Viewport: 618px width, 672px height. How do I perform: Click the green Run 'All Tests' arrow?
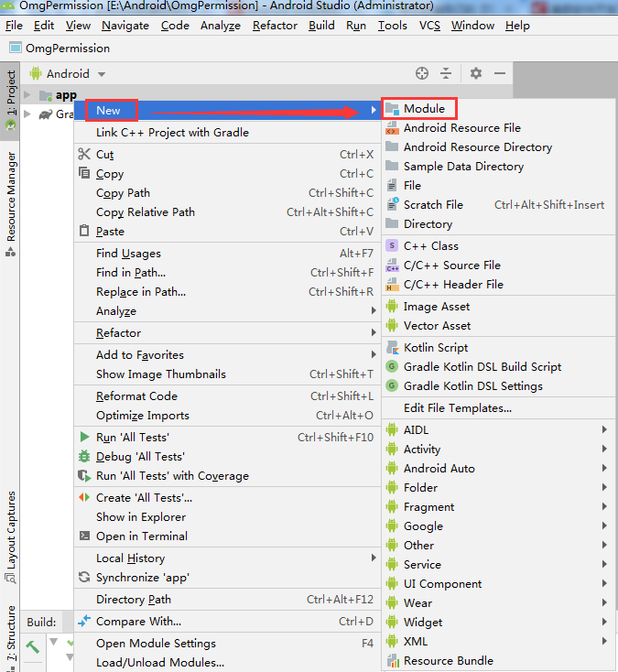(84, 437)
